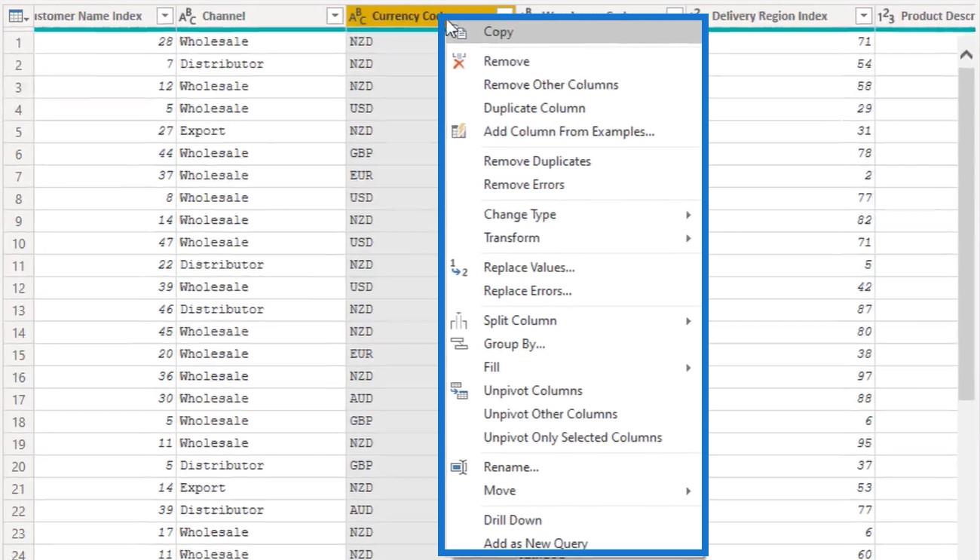Choose Drill Down
980x560 pixels.
[573, 520]
